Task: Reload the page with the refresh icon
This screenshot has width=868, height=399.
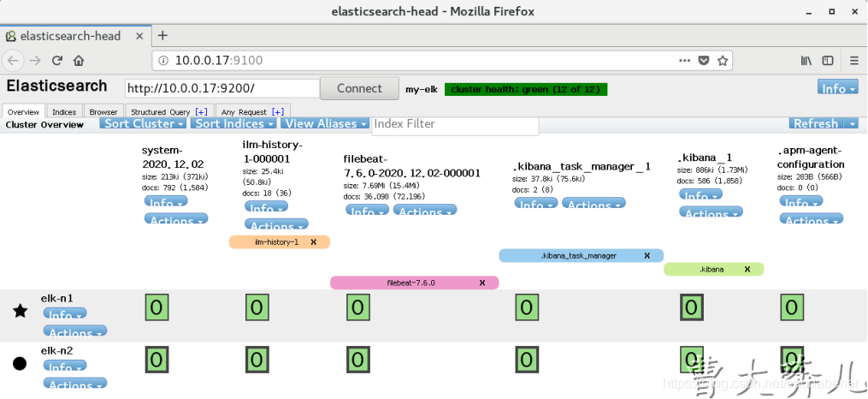Action: click(x=57, y=61)
